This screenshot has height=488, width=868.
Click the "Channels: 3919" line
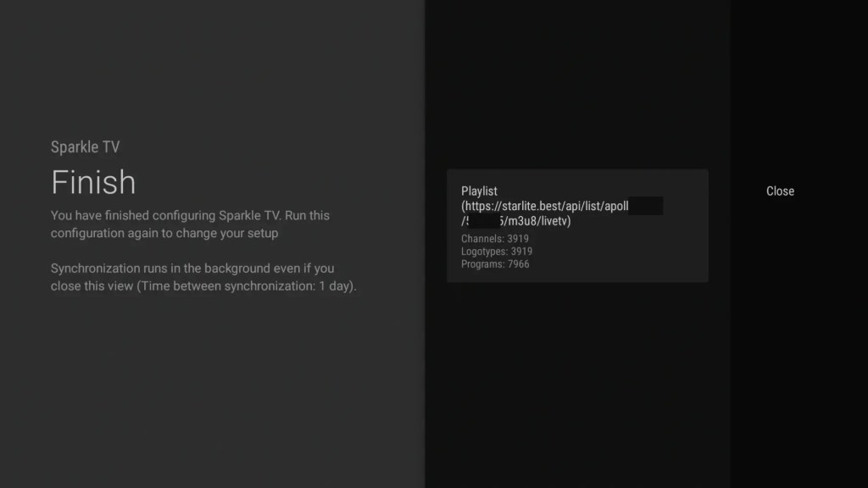pyautogui.click(x=495, y=239)
